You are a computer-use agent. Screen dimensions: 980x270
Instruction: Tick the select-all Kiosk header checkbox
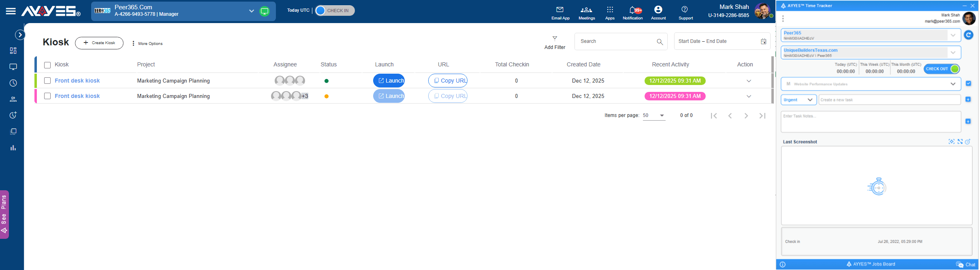point(47,65)
